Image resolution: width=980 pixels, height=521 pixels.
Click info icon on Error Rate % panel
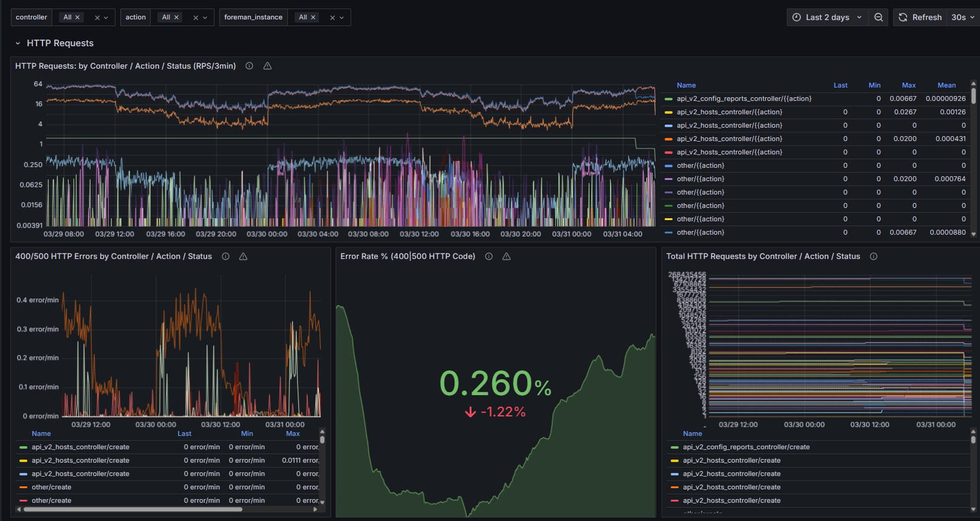pos(488,257)
